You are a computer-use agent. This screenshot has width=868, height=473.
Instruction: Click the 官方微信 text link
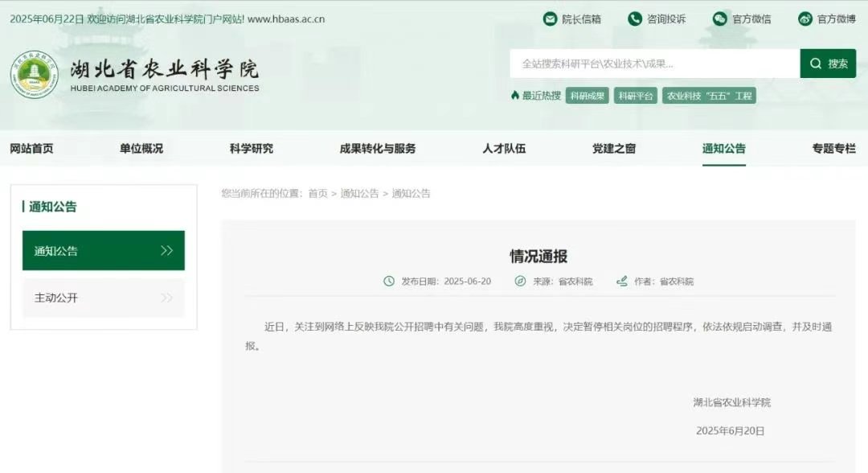pos(751,19)
